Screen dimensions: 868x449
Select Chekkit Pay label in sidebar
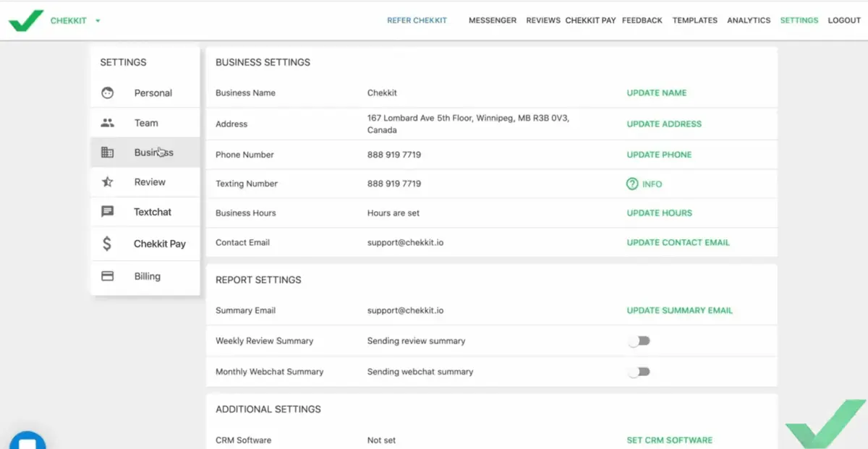(x=160, y=244)
